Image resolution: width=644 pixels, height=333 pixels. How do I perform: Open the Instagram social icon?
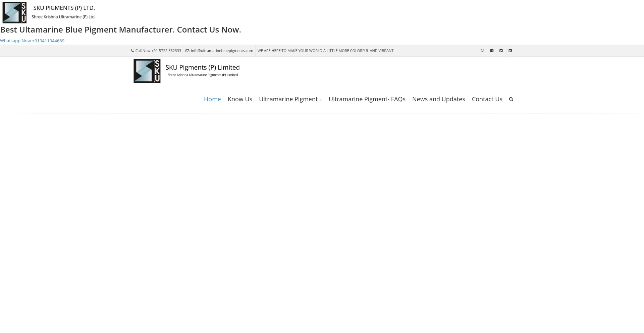pos(482,51)
